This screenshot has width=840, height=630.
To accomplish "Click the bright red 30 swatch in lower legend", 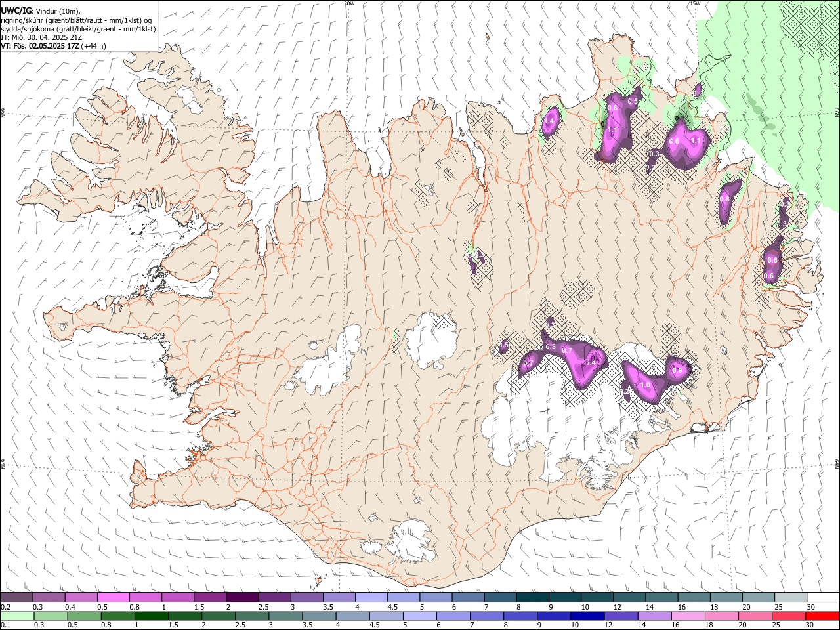I will 822,616.
